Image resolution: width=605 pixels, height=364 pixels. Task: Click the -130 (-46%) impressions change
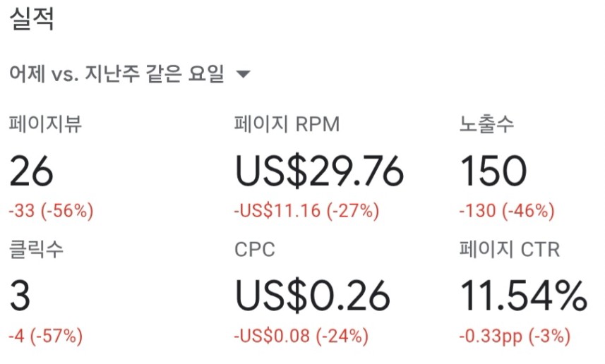click(x=507, y=211)
